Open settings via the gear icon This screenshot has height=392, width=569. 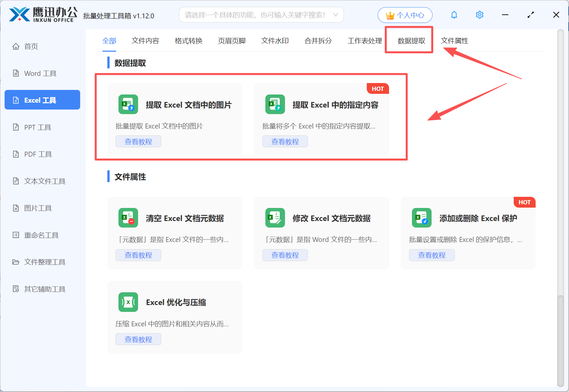[479, 15]
